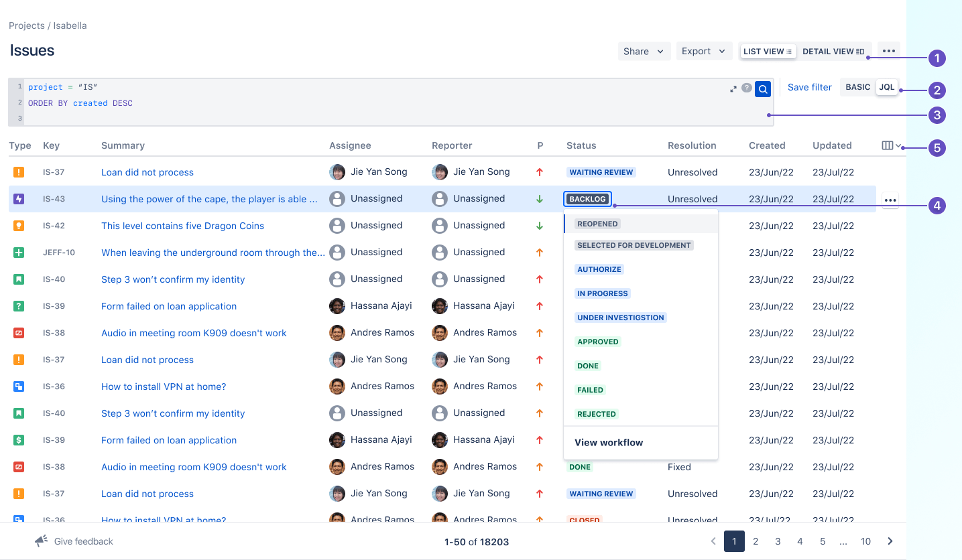Viewport: 962px width, 560px height.
Task: Switch to LIST VIEW
Action: click(x=768, y=51)
